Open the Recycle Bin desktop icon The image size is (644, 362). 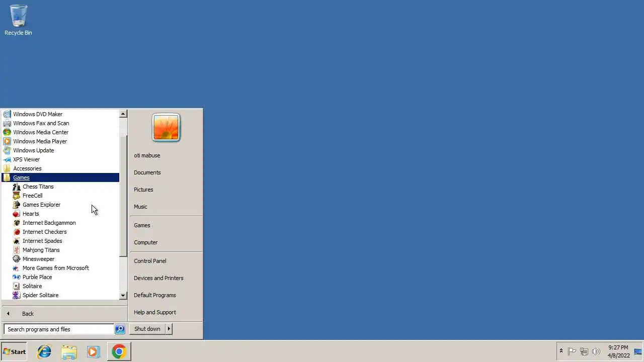(x=18, y=20)
